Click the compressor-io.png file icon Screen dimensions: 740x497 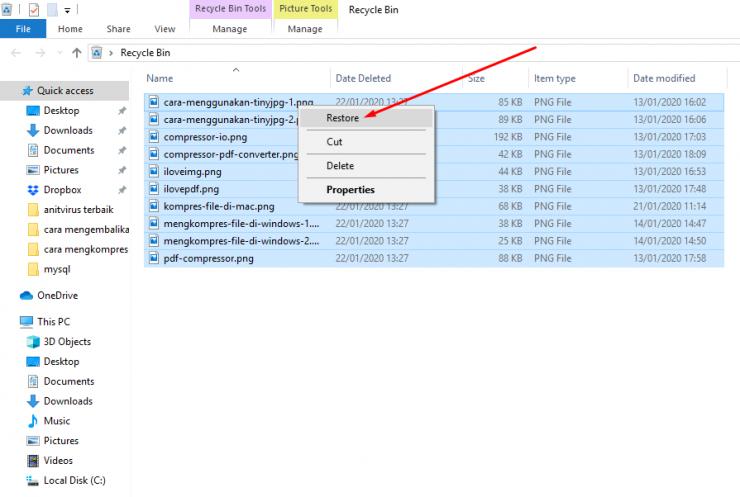pos(154,137)
